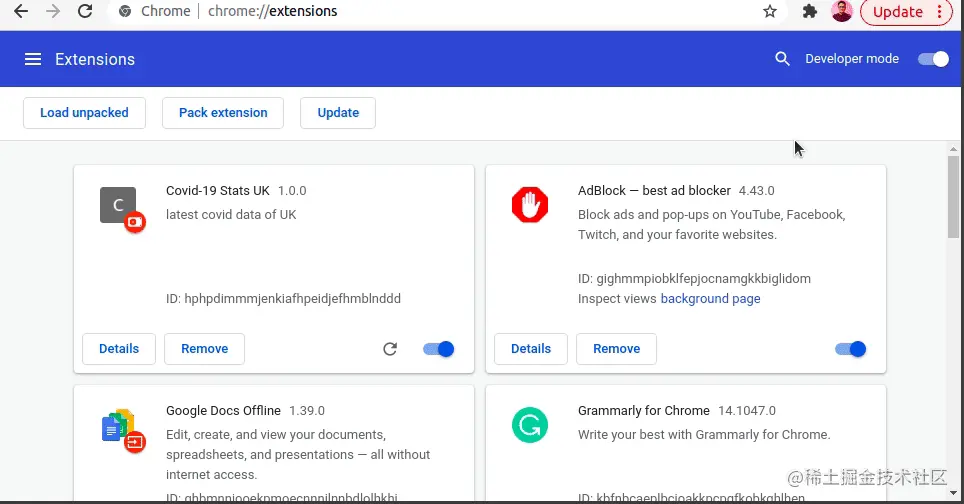
Task: Click the Covid-19 Stats UK extension icon
Action: [119, 205]
